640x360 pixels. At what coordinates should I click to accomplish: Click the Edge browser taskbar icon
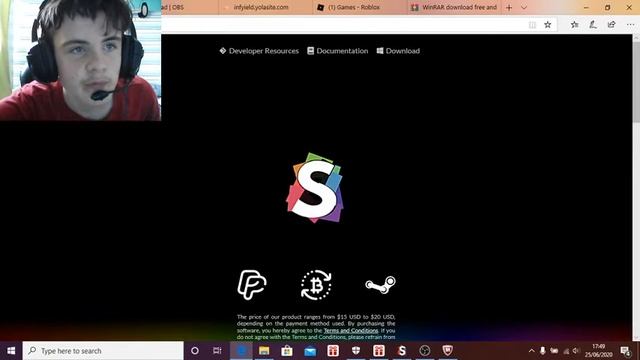241,351
